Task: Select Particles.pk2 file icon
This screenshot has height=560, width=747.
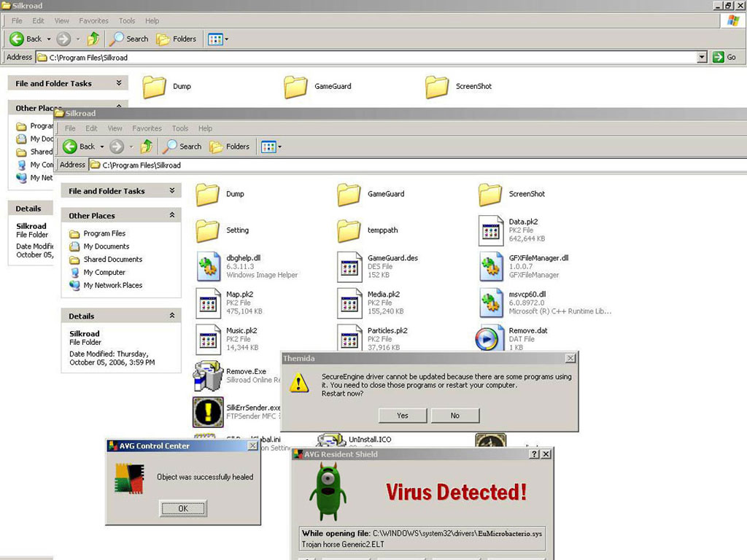Action: tap(349, 338)
